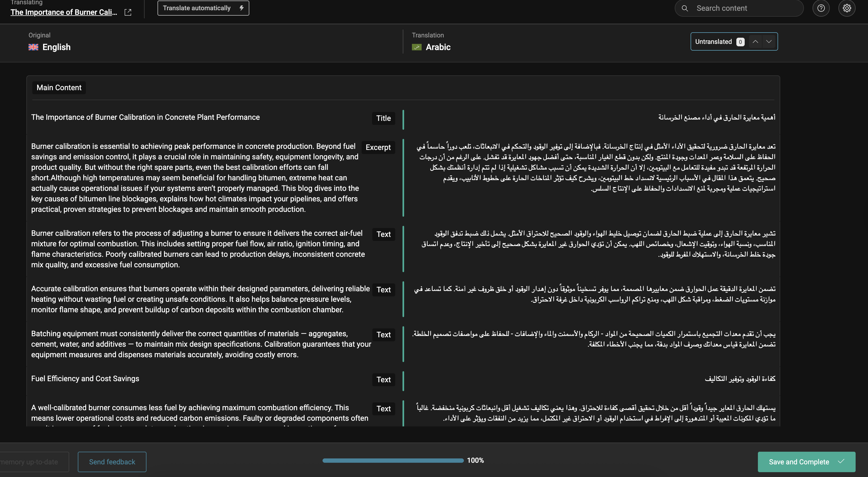Screen dimensions: 868x477
Task: Open the external link icon beside the title
Action: click(x=128, y=12)
